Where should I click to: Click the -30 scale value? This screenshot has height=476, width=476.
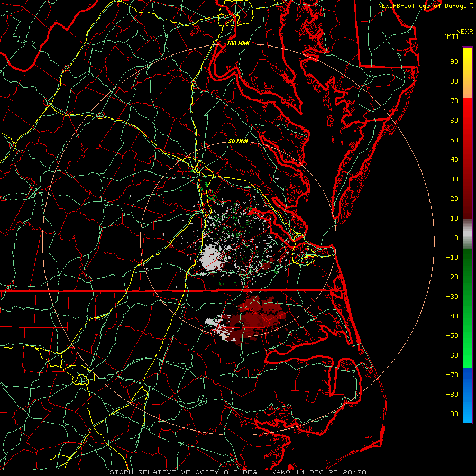point(452,297)
